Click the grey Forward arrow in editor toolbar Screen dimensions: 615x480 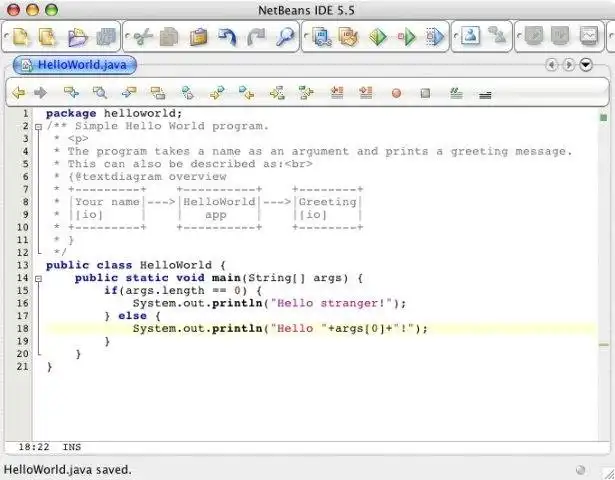click(40, 93)
